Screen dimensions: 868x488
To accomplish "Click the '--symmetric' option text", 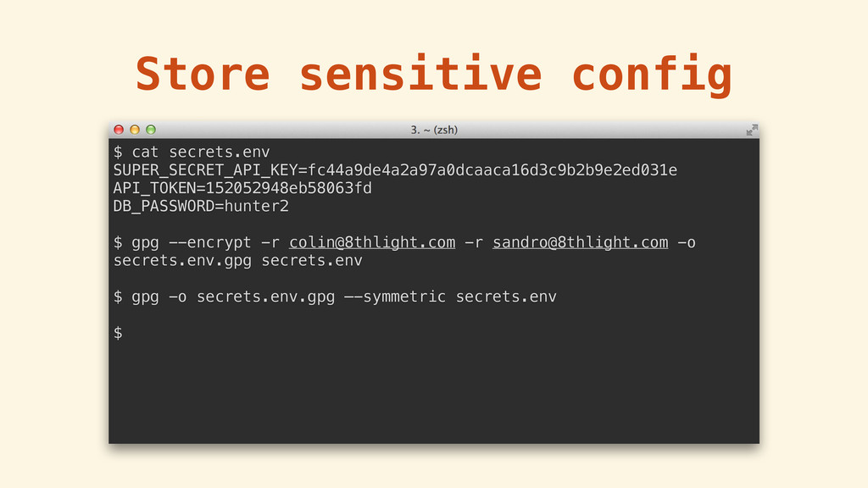I will coord(395,297).
